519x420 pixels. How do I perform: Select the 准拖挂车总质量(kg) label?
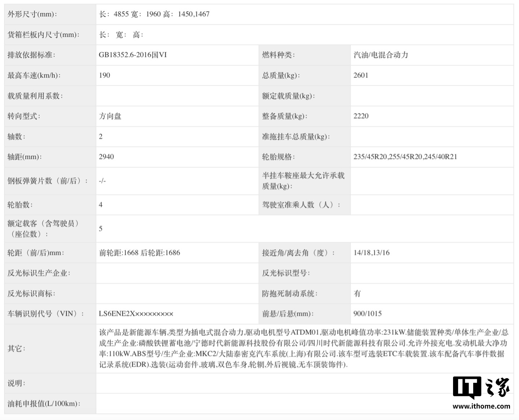tap(296, 137)
